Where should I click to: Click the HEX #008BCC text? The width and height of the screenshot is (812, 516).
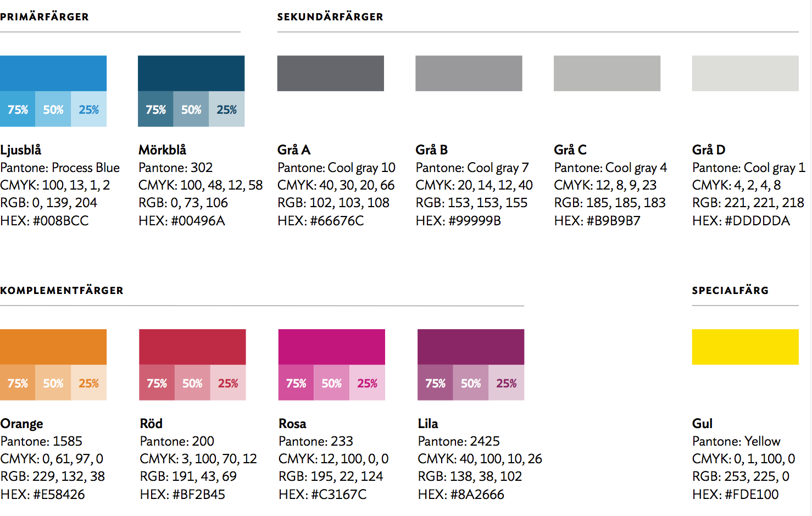click(x=45, y=220)
